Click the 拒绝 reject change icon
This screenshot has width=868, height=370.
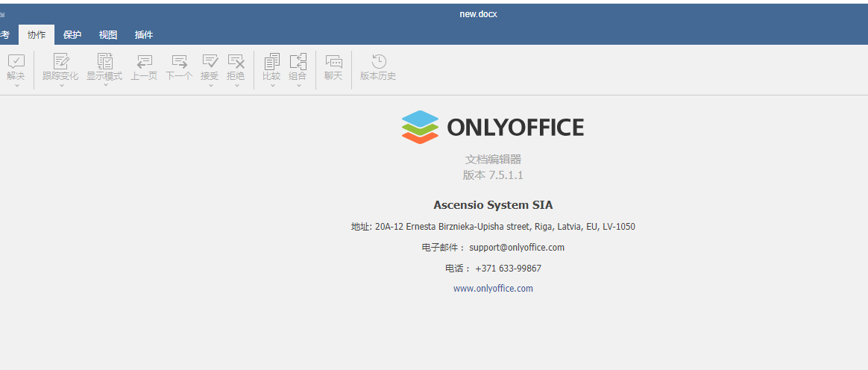(236, 61)
